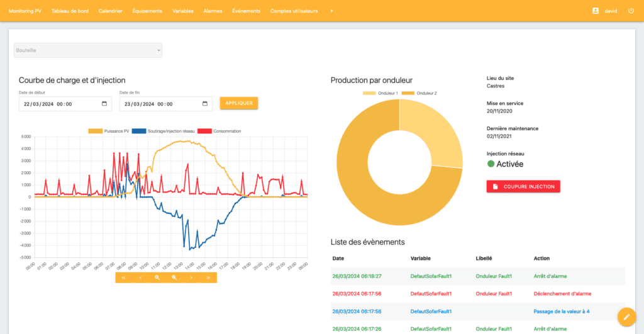The width and height of the screenshot is (644, 334).
Task: Open the Équipements menu
Action: 147,11
